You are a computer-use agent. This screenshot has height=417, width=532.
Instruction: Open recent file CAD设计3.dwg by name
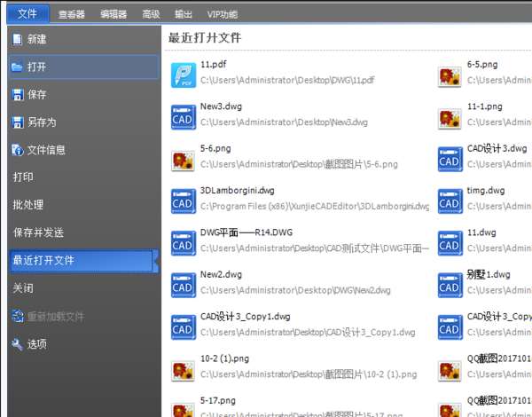tap(497, 148)
